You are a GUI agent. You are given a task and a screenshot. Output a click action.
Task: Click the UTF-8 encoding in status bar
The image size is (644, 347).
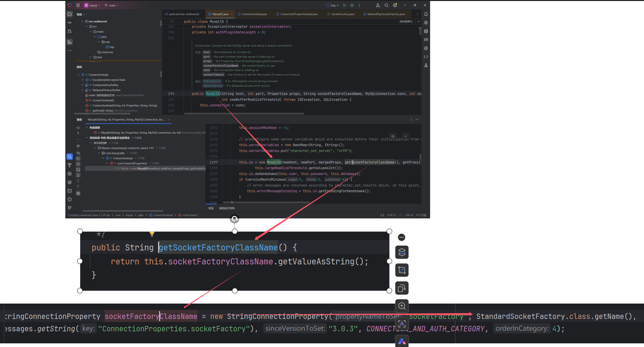coord(409,215)
